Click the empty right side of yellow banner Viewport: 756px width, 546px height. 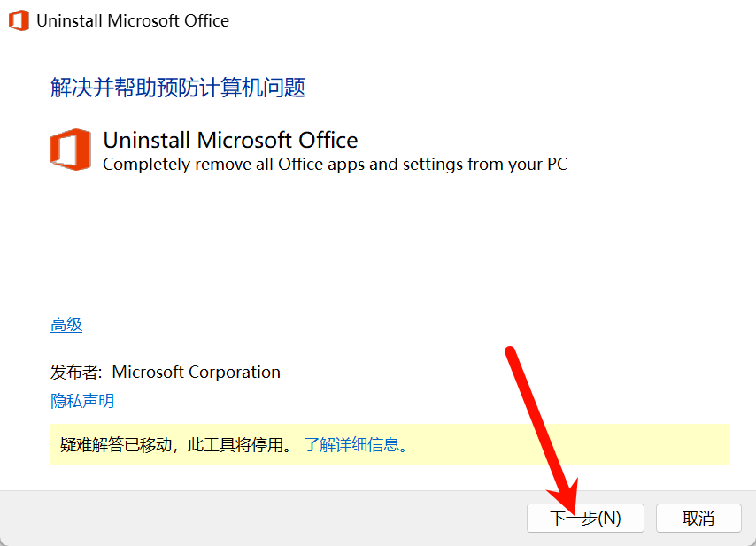click(569, 444)
